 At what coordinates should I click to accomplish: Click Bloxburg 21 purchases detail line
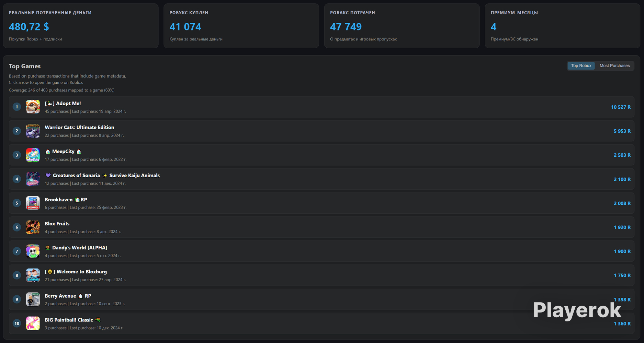(x=85, y=280)
